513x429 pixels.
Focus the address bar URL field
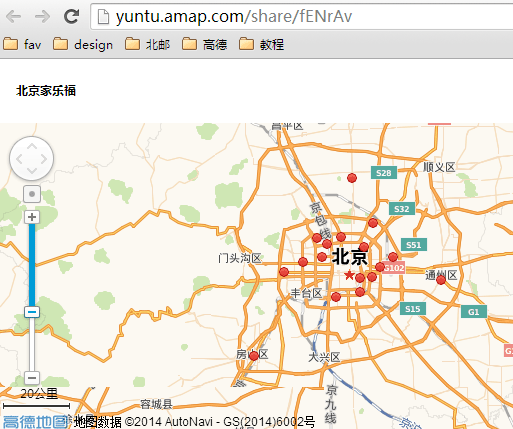pos(302,16)
